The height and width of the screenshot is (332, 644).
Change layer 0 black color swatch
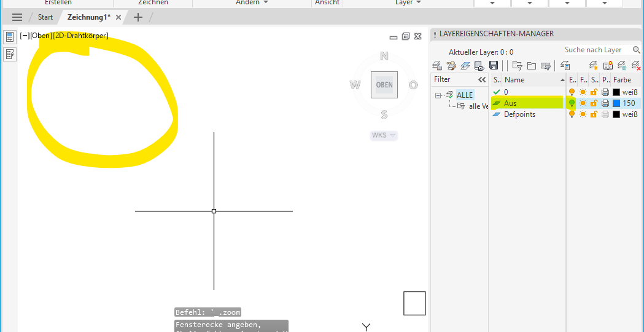[616, 92]
